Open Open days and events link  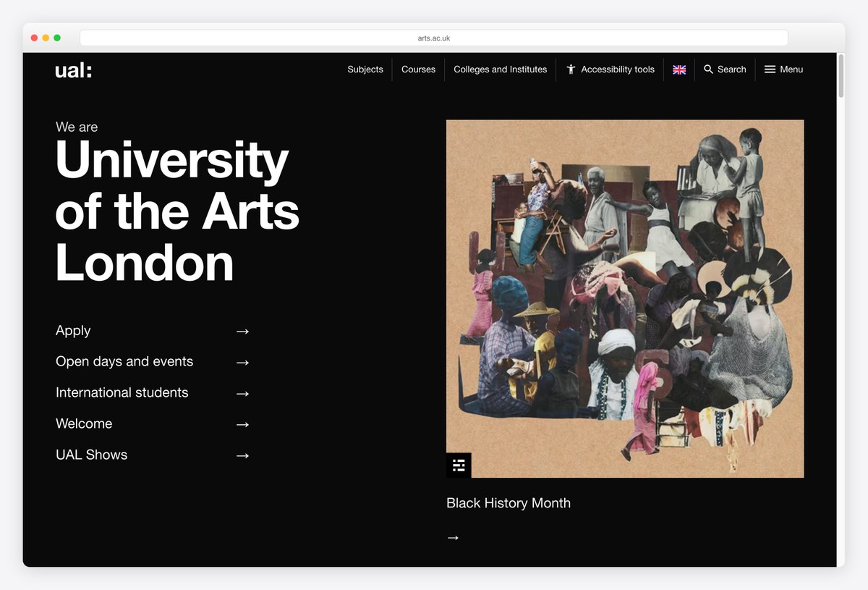click(124, 361)
